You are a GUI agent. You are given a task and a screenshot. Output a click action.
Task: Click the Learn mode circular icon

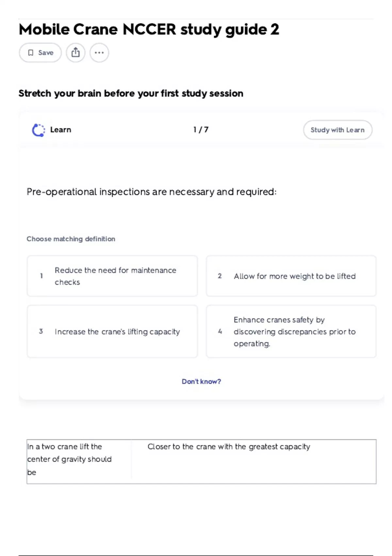click(39, 130)
